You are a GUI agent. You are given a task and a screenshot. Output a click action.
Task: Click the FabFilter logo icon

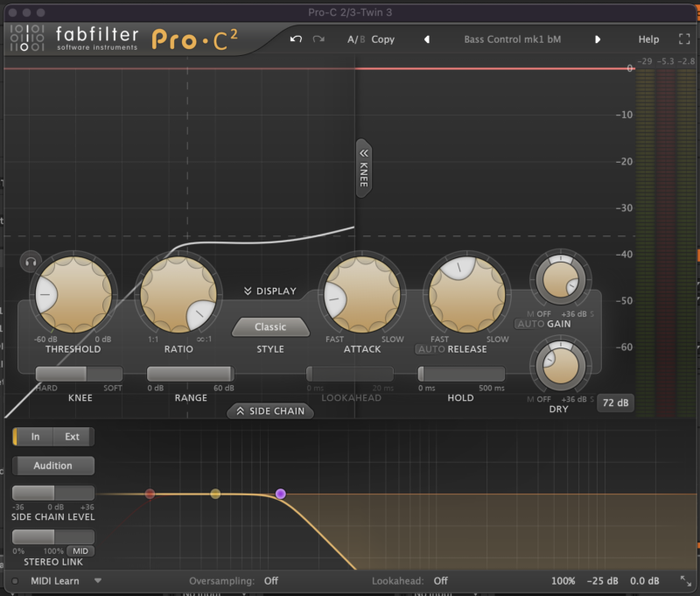27,38
